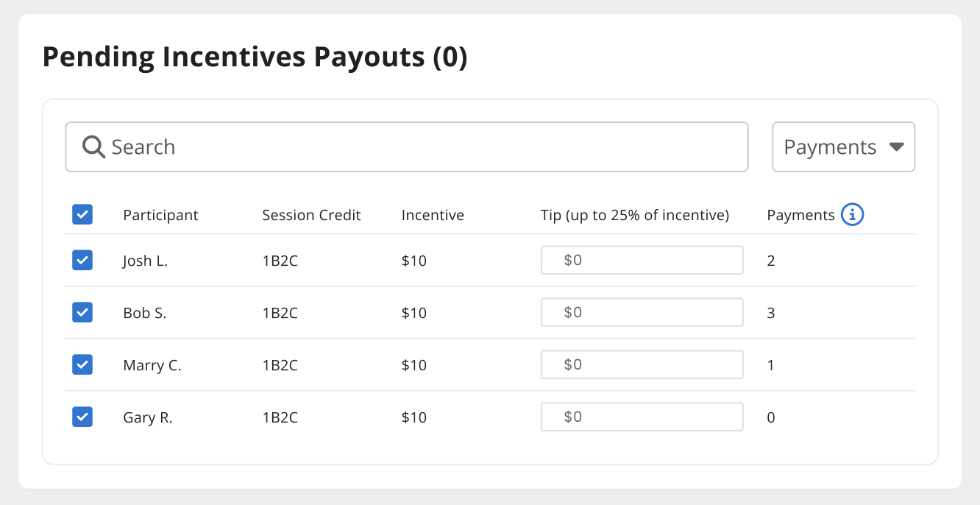Click in the Search field
The image size is (980, 505).
click(x=427, y=147)
